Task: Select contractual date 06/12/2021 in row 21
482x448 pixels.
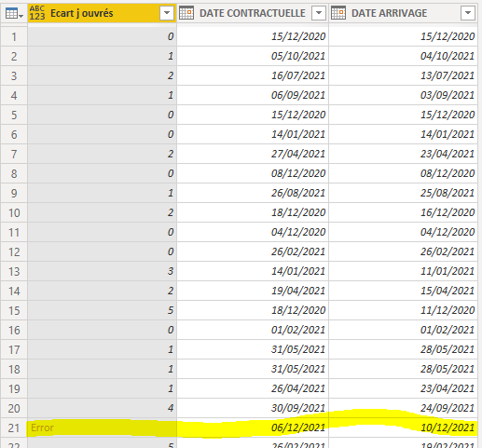Action: click(x=253, y=428)
